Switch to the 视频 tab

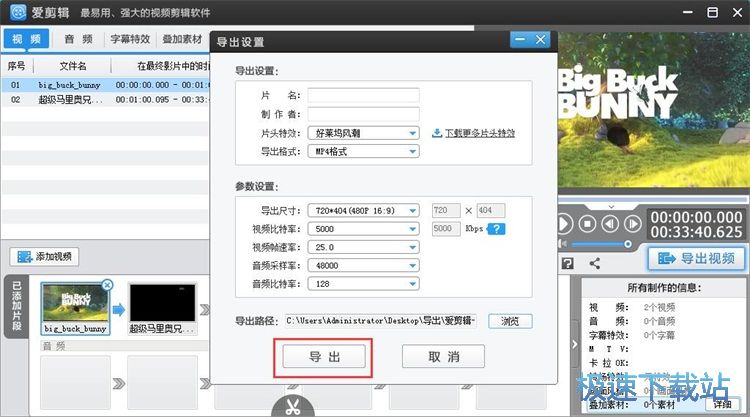point(26,39)
